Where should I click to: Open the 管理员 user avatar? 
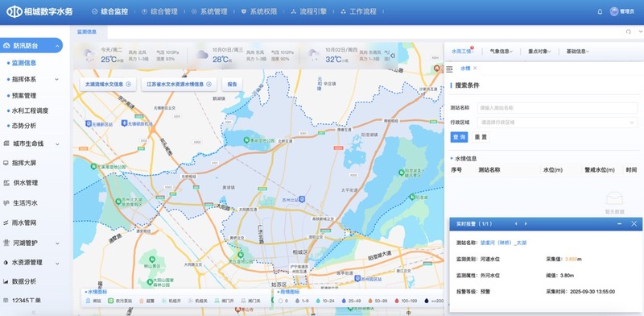coord(614,11)
